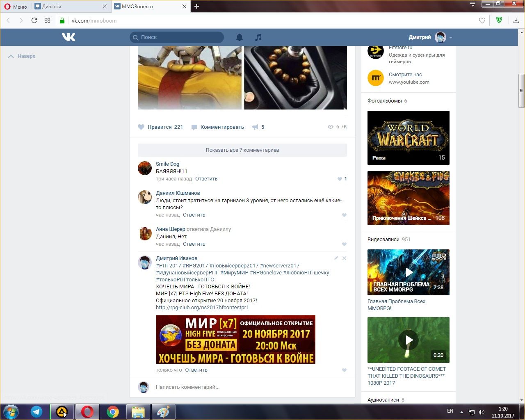525x420 pixels.
Task: Reply to Анна Шерер's comment
Action: [x=194, y=244]
